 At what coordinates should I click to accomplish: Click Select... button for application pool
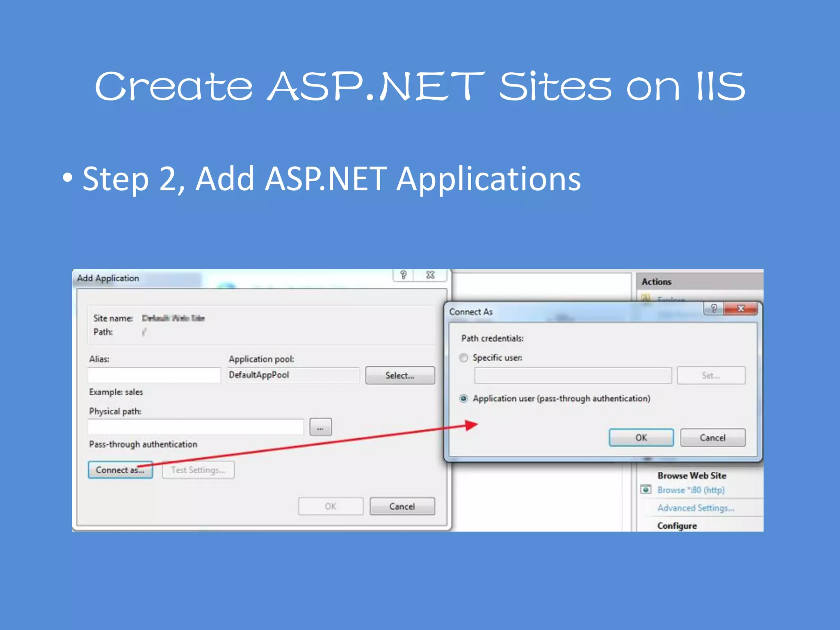[x=400, y=375]
